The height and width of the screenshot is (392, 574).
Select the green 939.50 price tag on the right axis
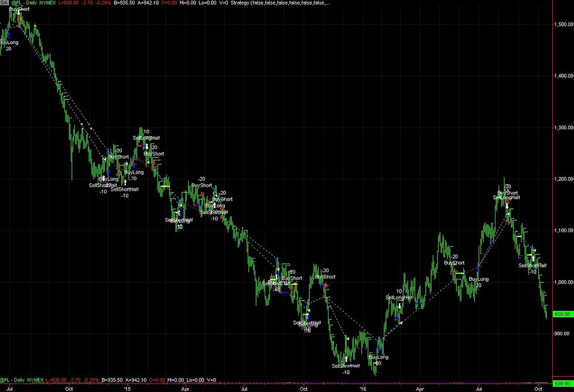[x=562, y=314]
